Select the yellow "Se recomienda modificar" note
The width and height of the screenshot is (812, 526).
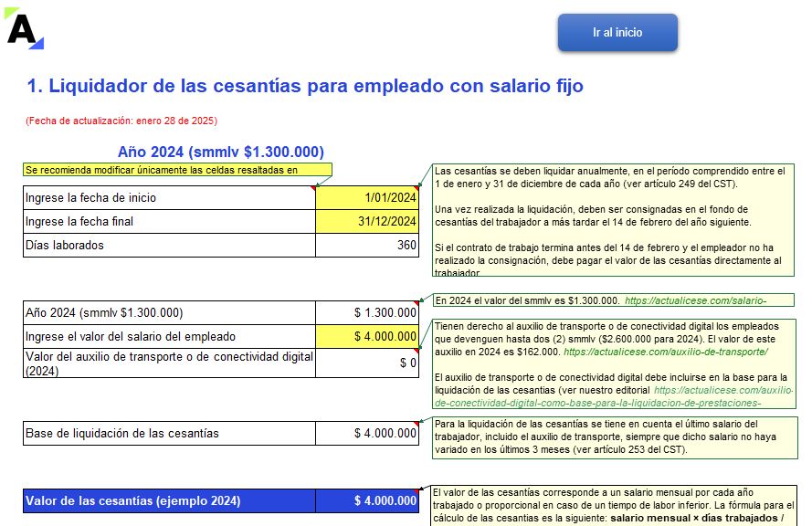point(177,170)
